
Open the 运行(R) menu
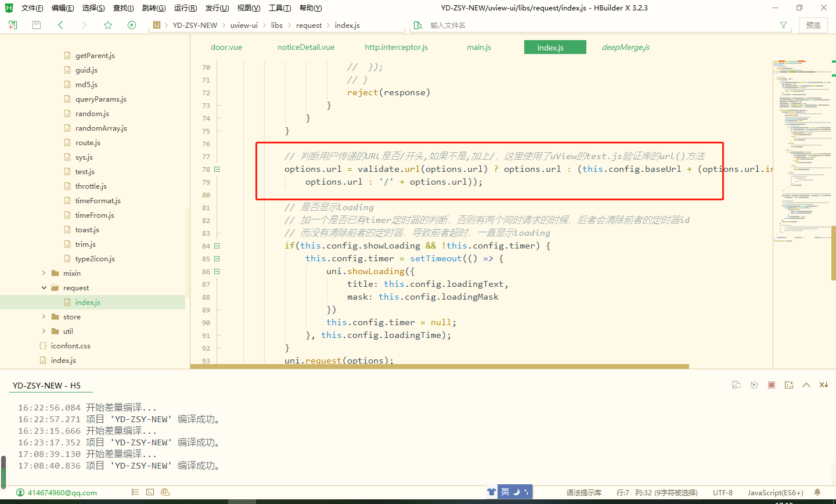click(x=185, y=8)
